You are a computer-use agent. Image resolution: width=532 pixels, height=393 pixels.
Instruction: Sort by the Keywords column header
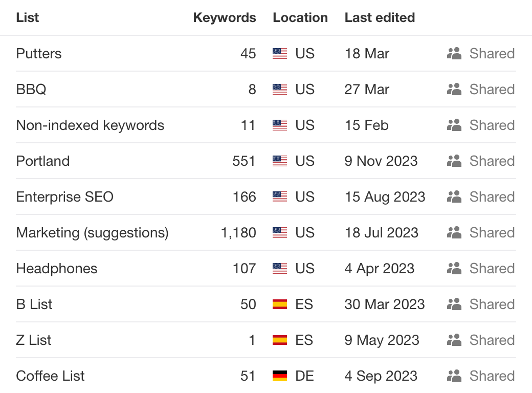tap(225, 17)
